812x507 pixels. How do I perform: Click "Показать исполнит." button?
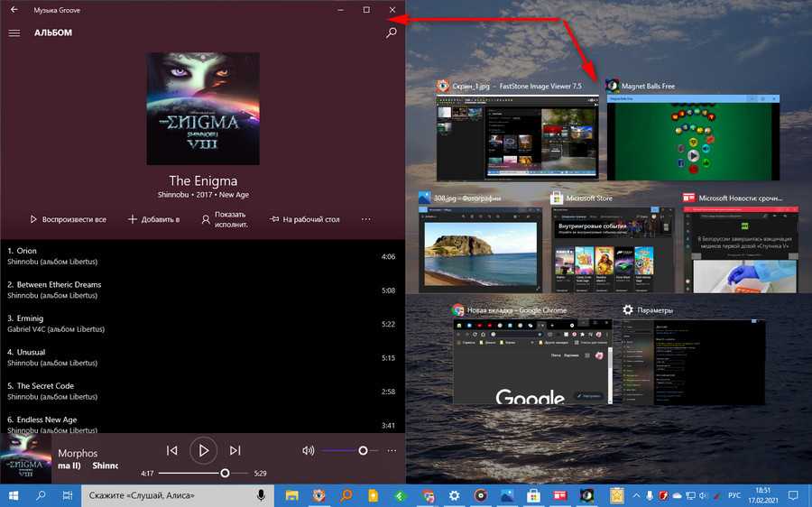coord(224,219)
